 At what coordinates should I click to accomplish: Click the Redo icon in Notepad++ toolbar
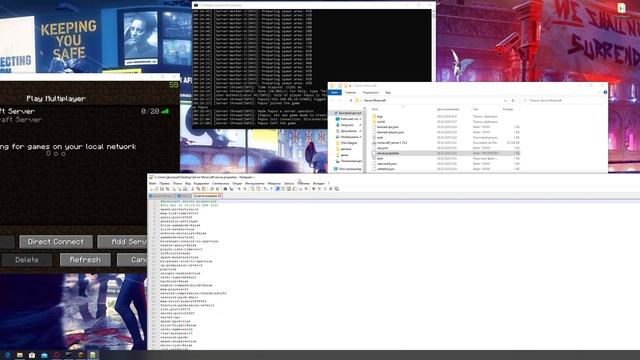tap(217, 189)
